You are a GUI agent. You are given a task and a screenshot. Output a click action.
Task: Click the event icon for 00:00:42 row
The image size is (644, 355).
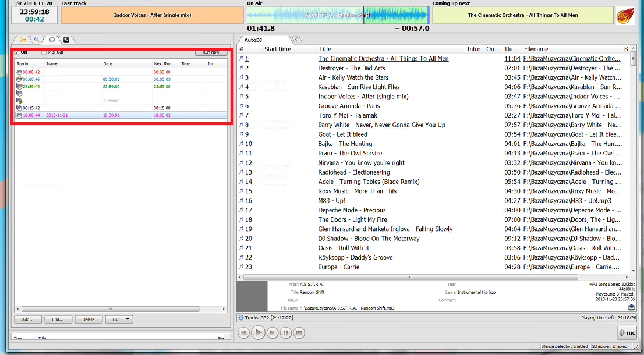tap(19, 72)
